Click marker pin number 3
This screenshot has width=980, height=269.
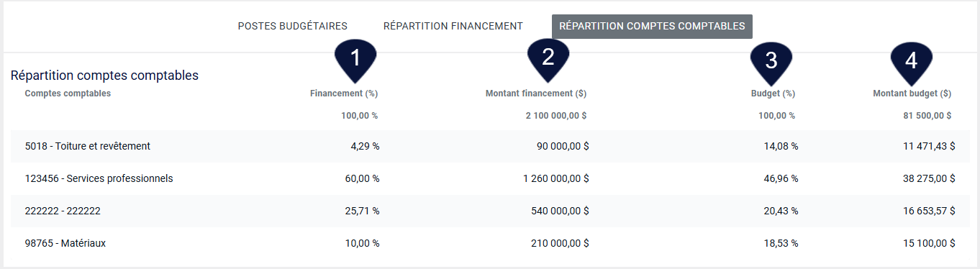(x=771, y=61)
